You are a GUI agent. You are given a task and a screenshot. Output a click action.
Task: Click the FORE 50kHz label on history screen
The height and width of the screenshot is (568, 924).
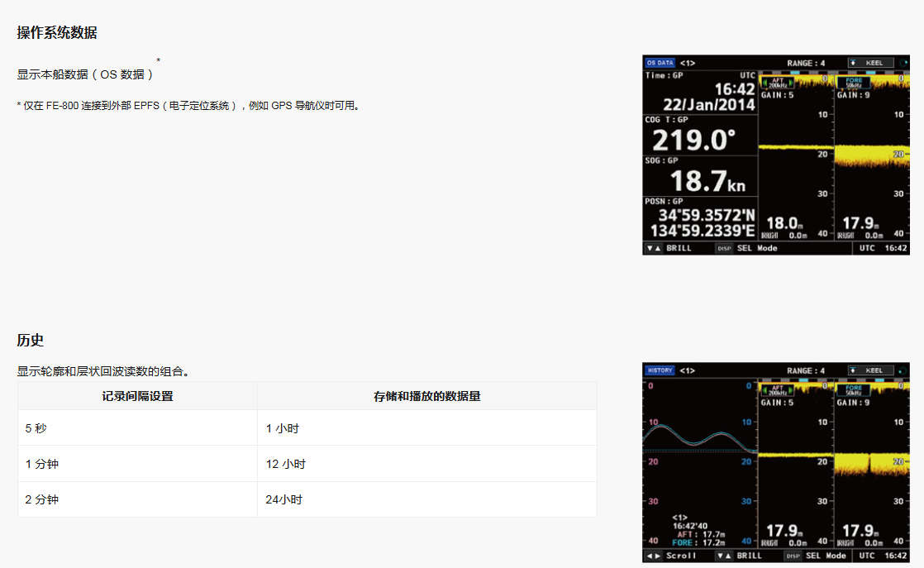(853, 390)
